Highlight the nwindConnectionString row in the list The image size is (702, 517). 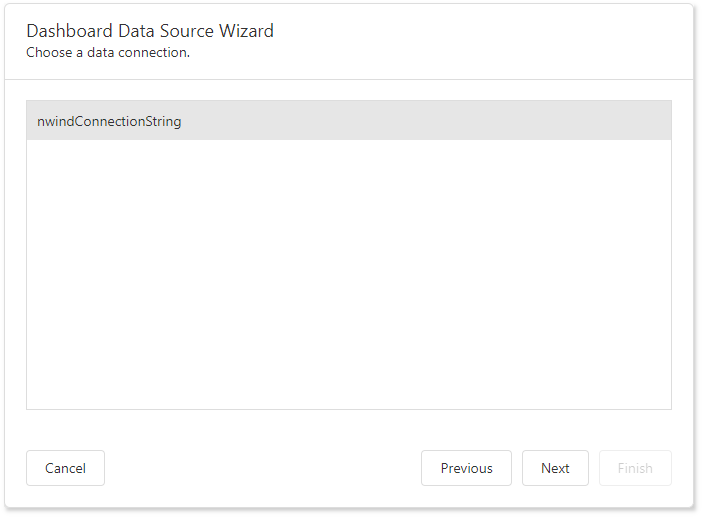(x=348, y=121)
